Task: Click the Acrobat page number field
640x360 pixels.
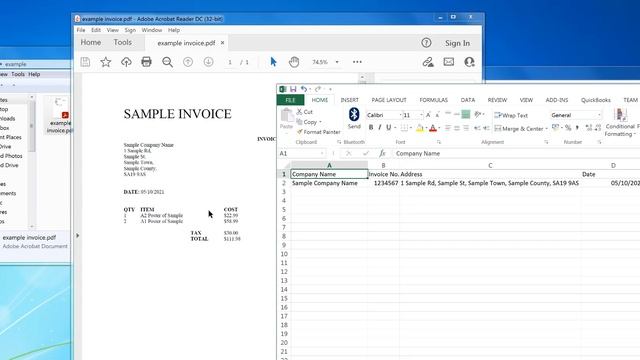Action: pos(230,62)
